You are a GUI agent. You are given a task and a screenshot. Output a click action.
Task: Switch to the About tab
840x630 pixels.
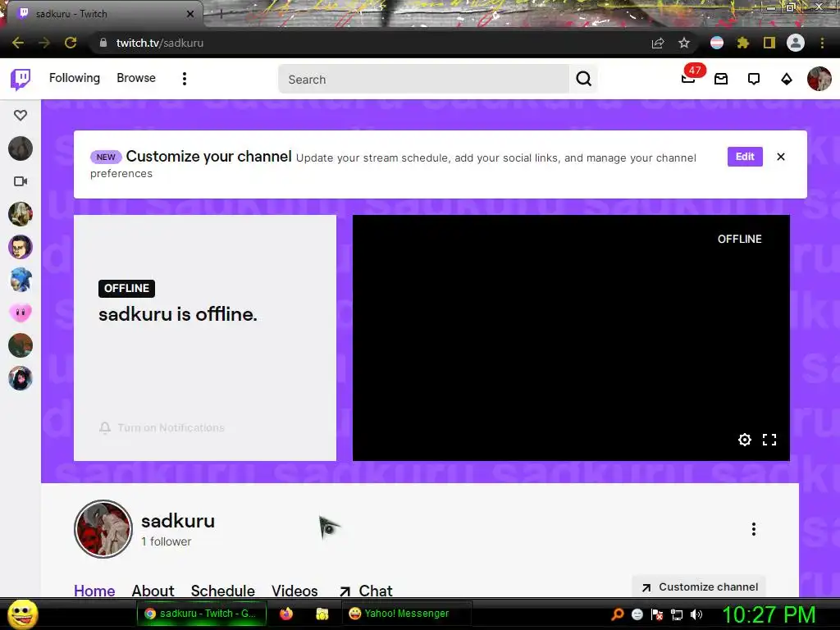(153, 591)
